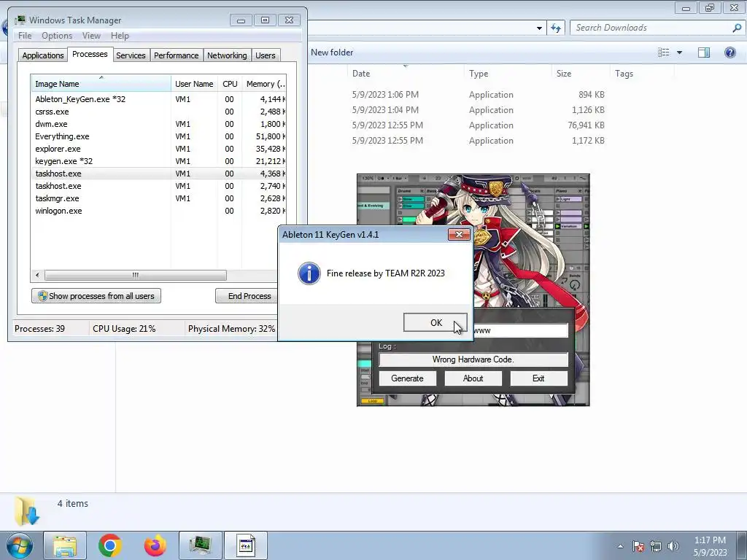This screenshot has height=560, width=747.
Task: Click the volume speaker tray icon
Action: coord(673,546)
